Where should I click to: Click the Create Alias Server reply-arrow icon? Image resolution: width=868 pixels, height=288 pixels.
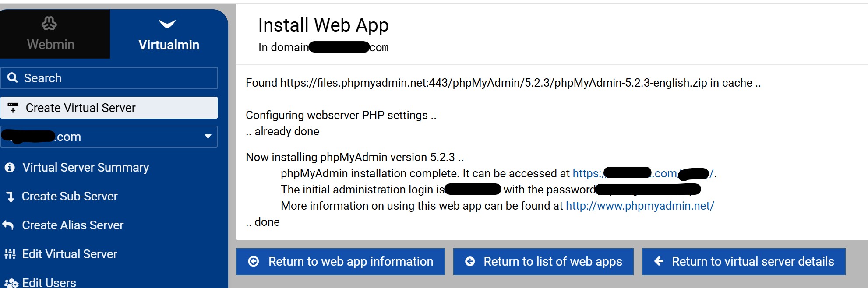[x=8, y=225]
